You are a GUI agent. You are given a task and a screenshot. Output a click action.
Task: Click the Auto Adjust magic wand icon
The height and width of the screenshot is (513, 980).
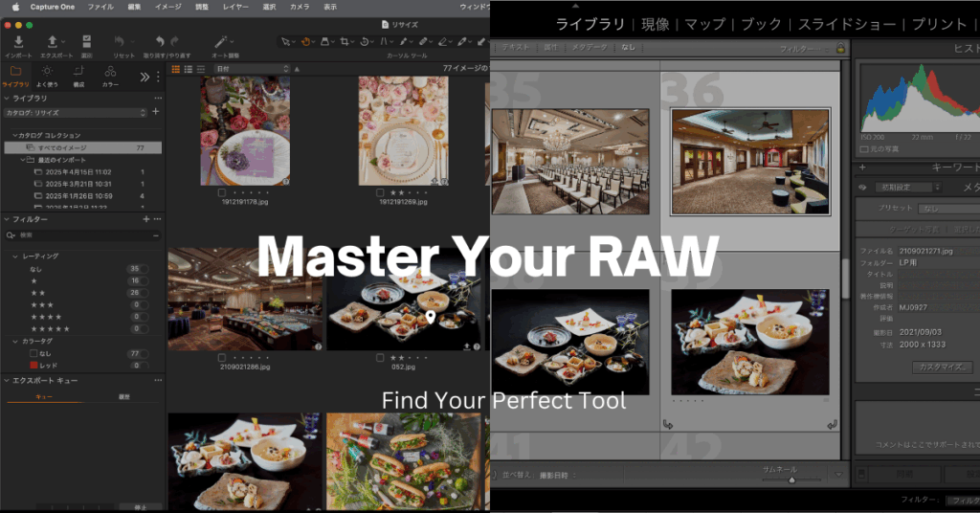click(x=221, y=41)
